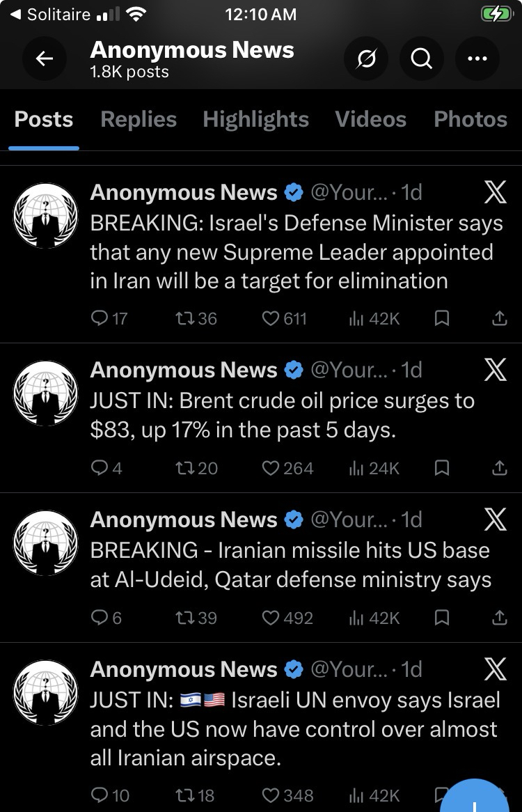The height and width of the screenshot is (812, 522).
Task: Open the three-dots more options menu
Action: point(477,59)
